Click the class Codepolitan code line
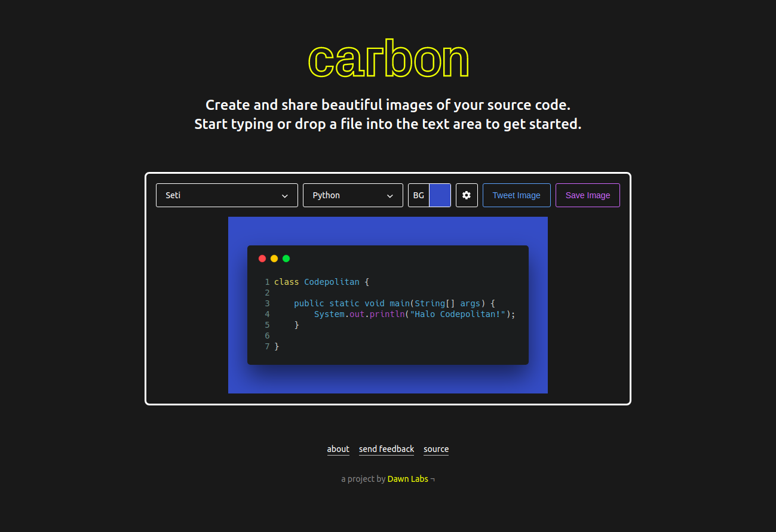 [x=322, y=282]
